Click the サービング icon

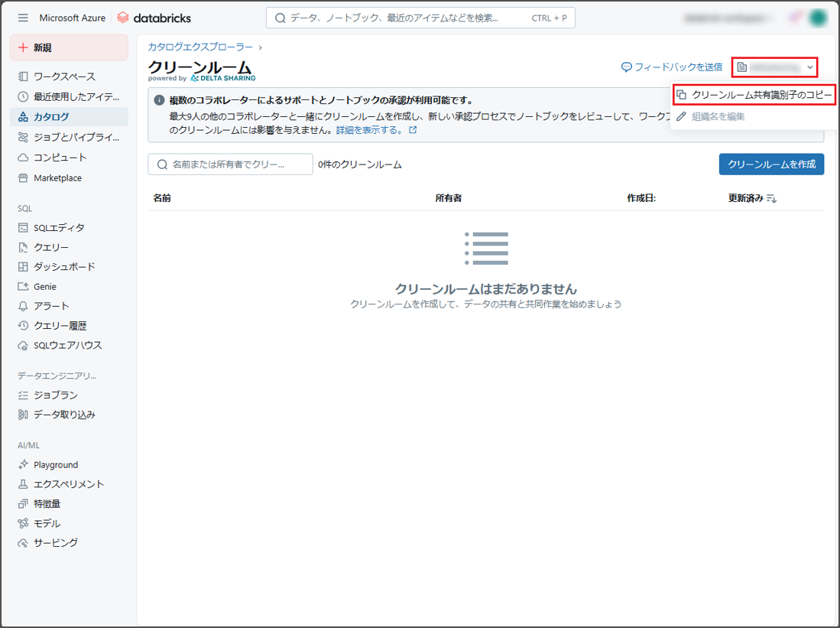23,543
